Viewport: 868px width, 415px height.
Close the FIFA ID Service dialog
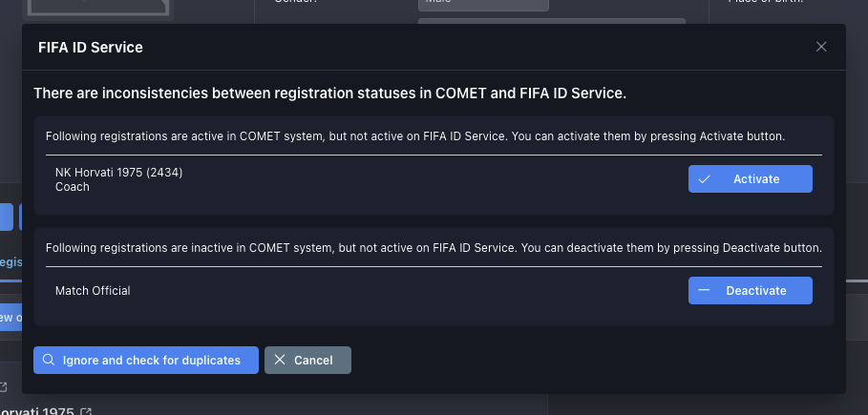(821, 47)
